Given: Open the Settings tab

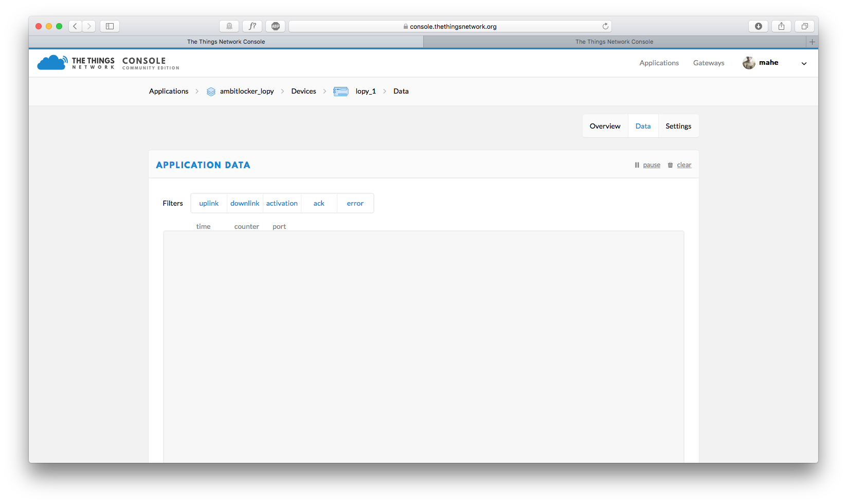Looking at the screenshot, I should tap(678, 126).
